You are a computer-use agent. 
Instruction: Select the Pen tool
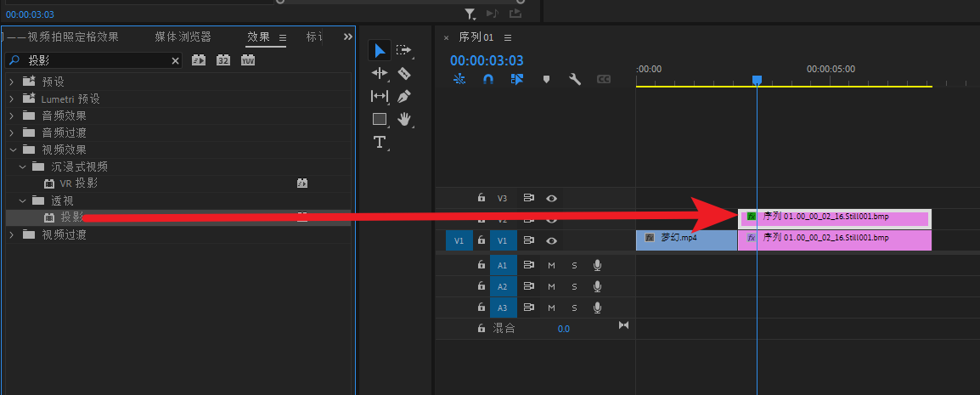pos(404,96)
